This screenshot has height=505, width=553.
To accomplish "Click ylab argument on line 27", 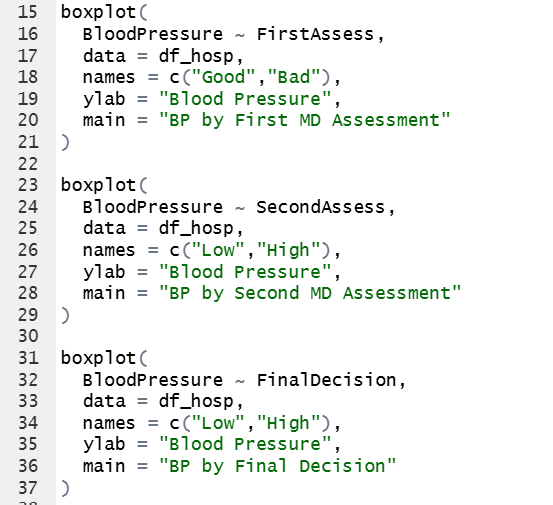I will point(104,272).
